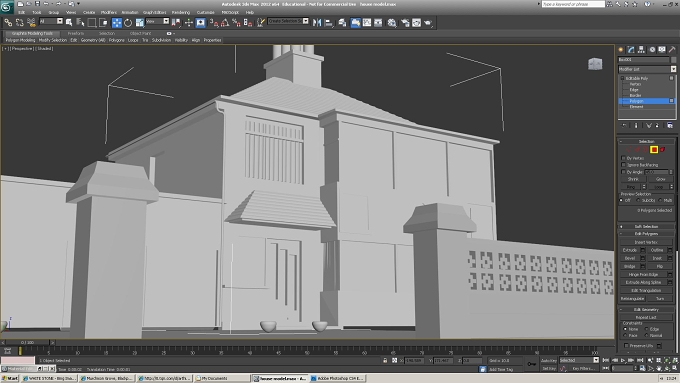Click the Mirror tool icon
Image resolution: width=680 pixels, height=383 pixels.
[317, 23]
